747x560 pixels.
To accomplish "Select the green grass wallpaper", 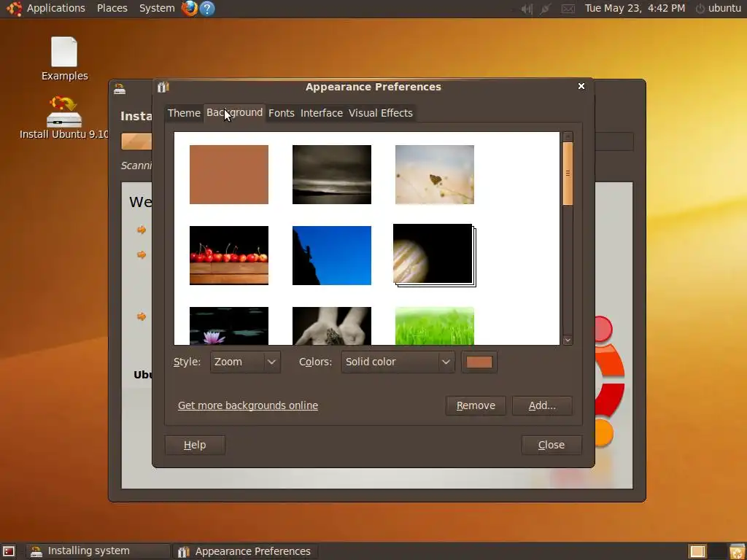I will click(435, 326).
